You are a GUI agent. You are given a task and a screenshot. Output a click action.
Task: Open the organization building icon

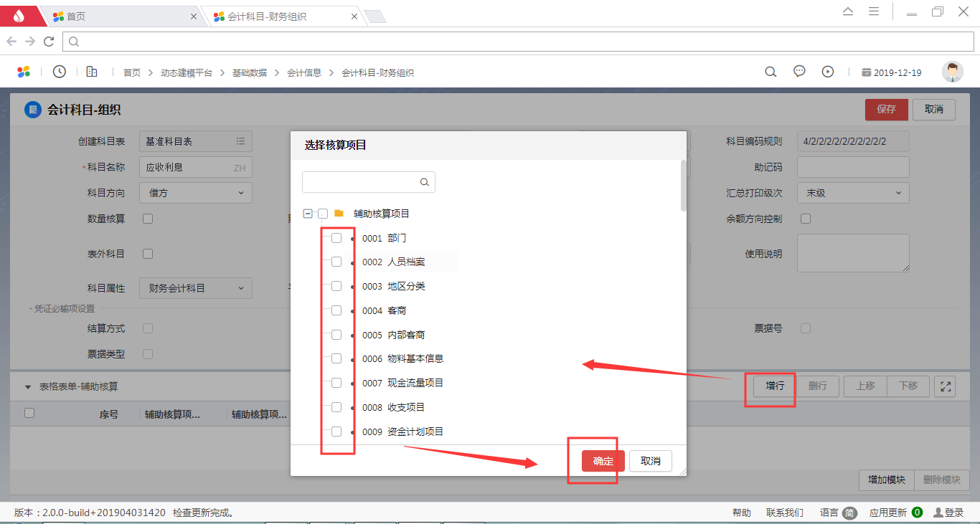point(92,72)
